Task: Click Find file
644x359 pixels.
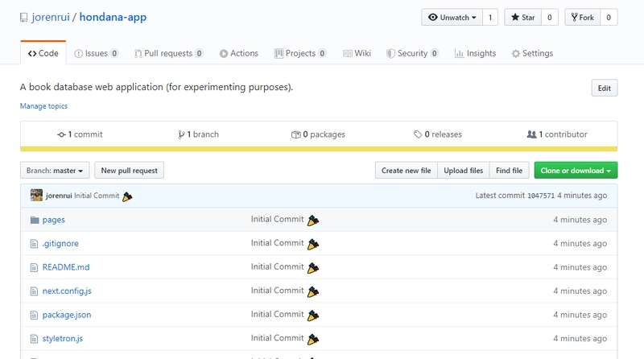Action: (510, 171)
